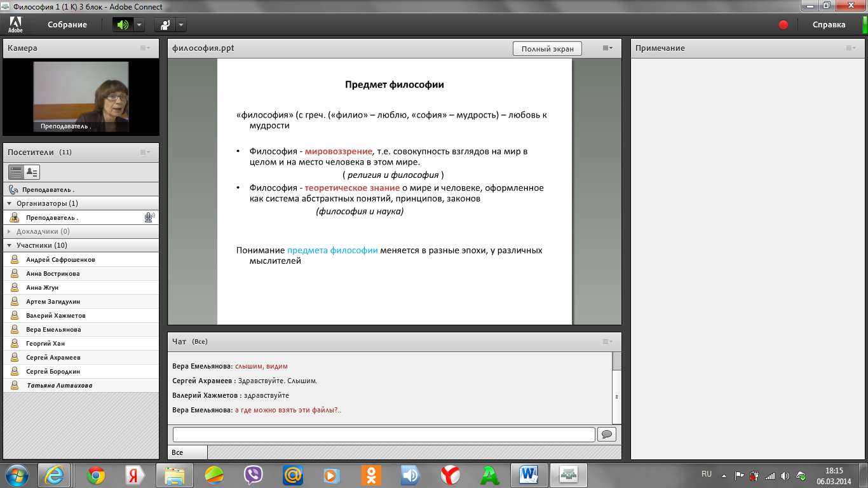
Task: Open the Камера pod options menu
Action: click(146, 48)
